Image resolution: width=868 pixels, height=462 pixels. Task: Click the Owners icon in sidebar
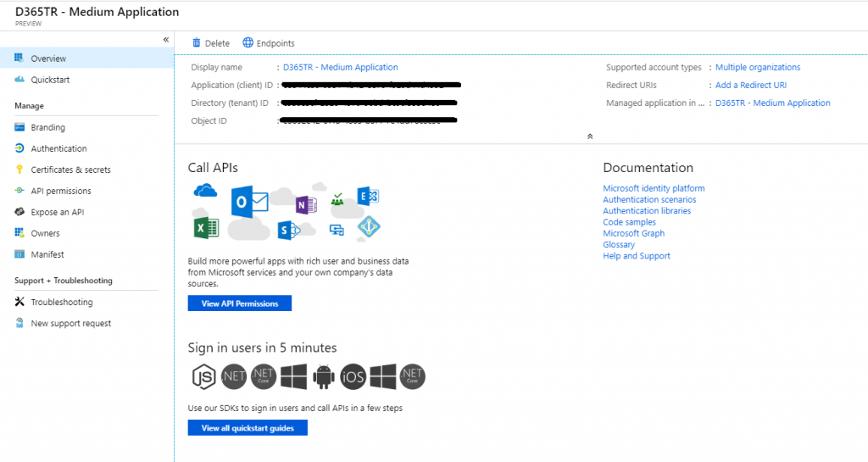click(x=19, y=233)
